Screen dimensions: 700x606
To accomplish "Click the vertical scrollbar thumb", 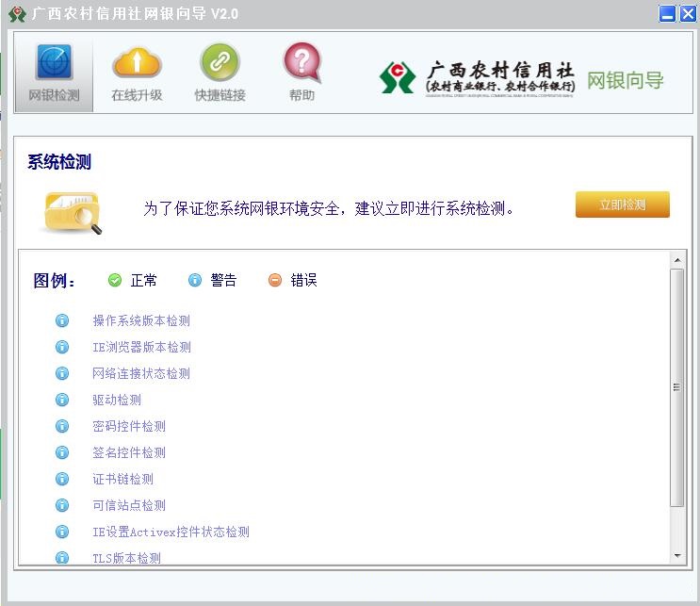I will tap(676, 386).
